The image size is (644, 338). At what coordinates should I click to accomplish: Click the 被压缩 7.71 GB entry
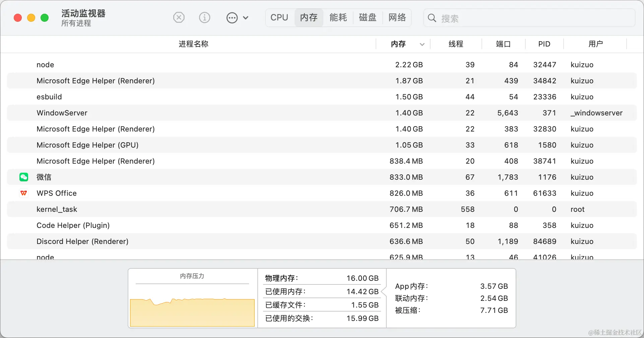coord(451,310)
